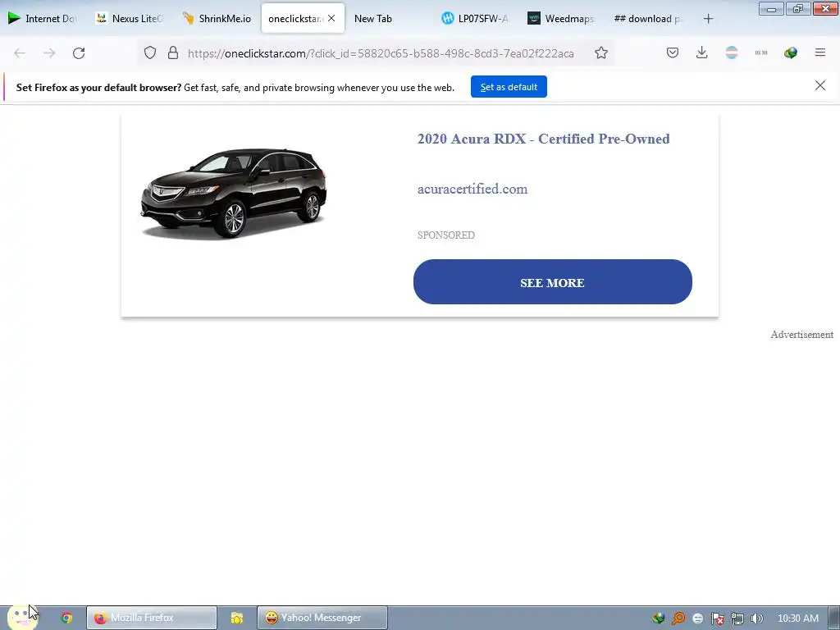
Task: Switch to the ShrinkMe.io tab
Action: [217, 18]
